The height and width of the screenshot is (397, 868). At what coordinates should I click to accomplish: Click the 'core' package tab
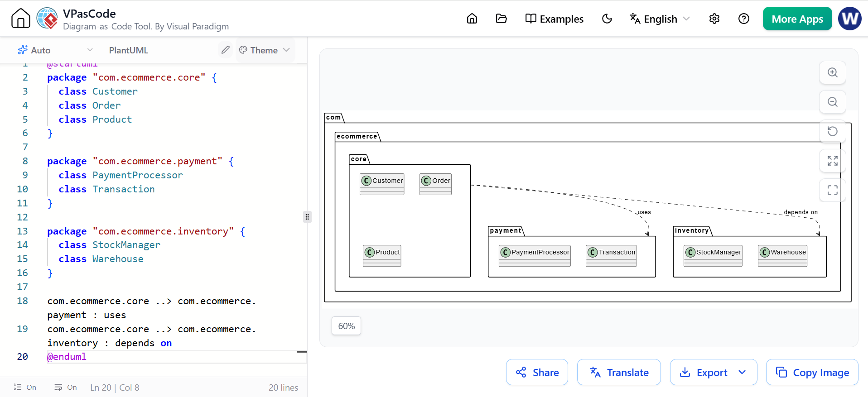tap(359, 159)
